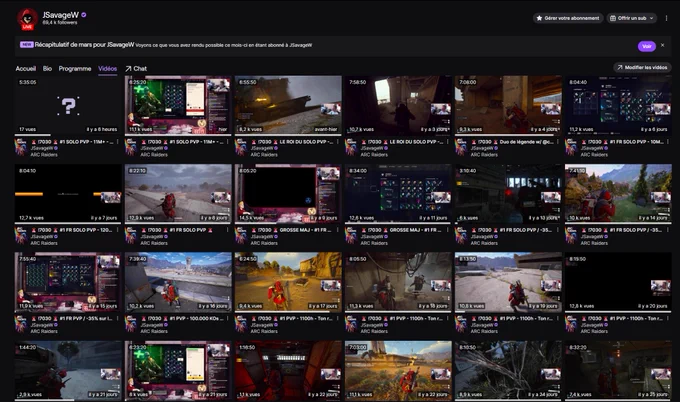The image size is (680, 402).
Task: Play the 1:44:20 video thumbnail
Action: click(x=68, y=370)
